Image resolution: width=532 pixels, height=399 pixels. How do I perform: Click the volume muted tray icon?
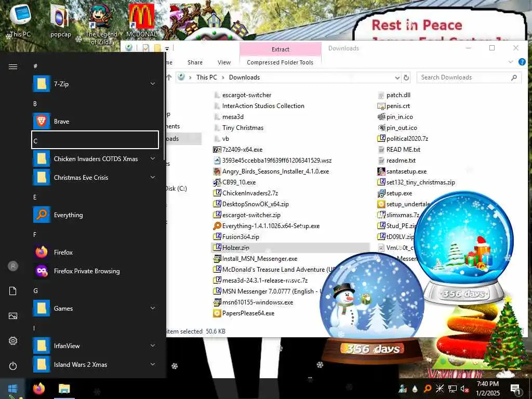pyautogui.click(x=465, y=389)
